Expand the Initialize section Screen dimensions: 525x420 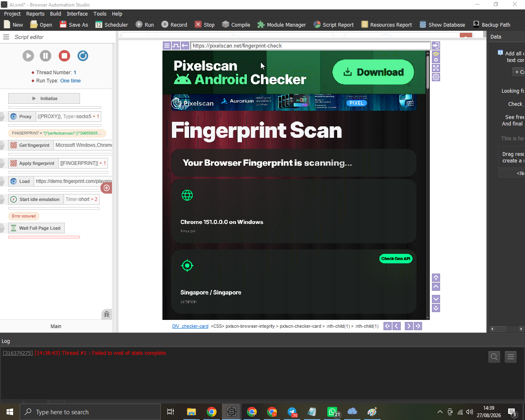click(x=44, y=98)
